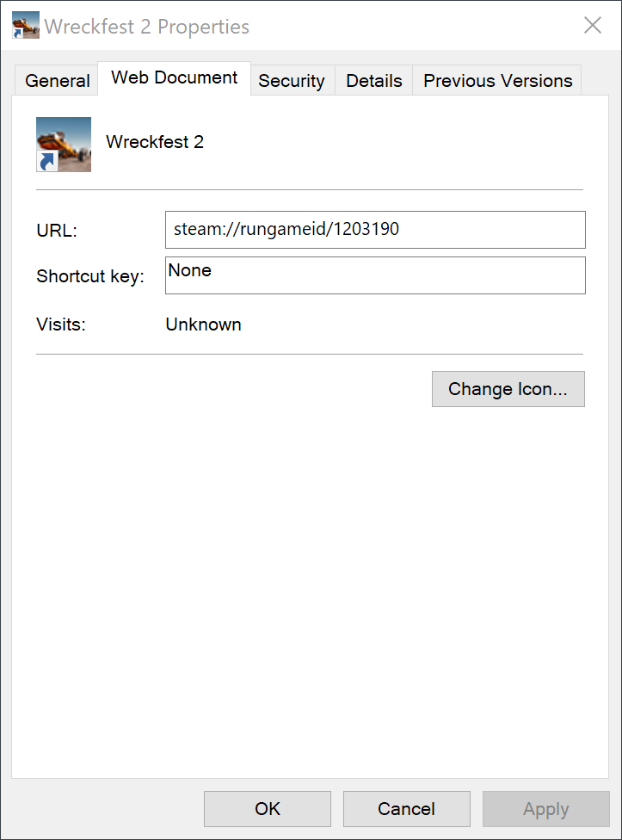Select the Web Document tab

click(175, 77)
